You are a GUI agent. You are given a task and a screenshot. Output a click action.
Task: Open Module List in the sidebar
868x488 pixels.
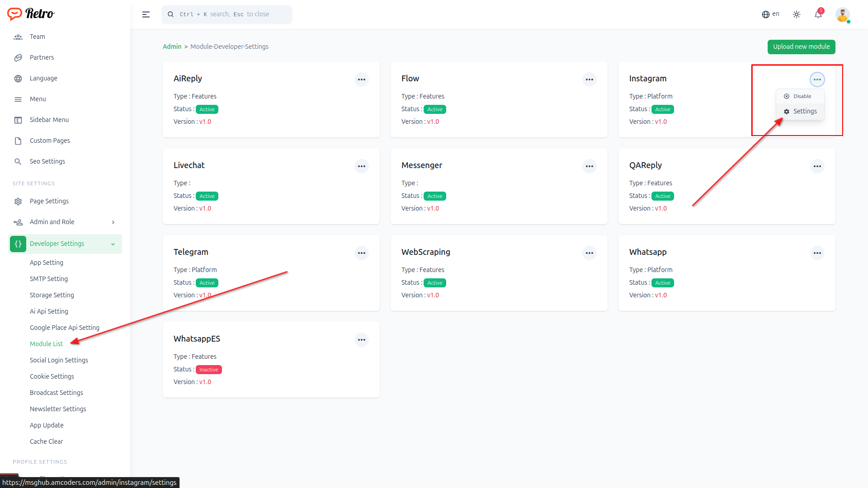[46, 344]
